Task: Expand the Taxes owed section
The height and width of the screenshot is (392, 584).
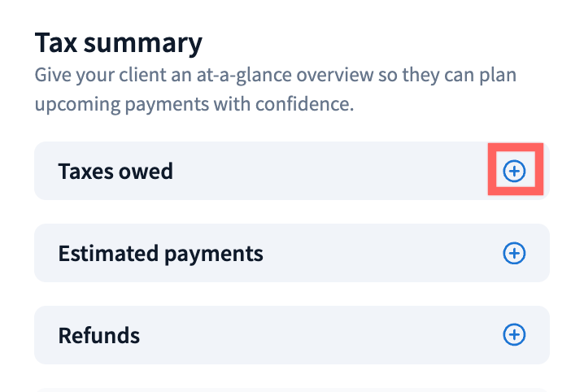Action: (514, 171)
